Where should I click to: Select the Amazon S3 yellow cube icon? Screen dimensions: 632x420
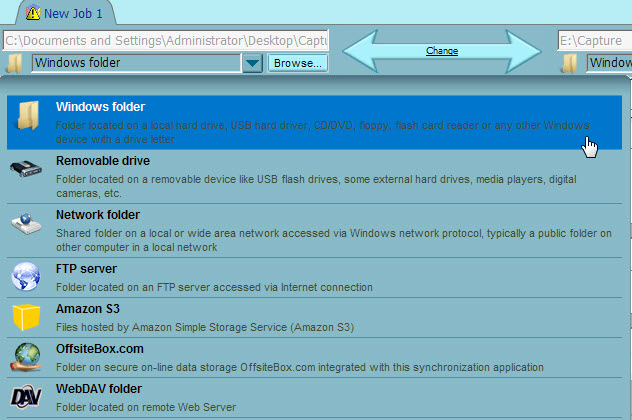(x=27, y=318)
